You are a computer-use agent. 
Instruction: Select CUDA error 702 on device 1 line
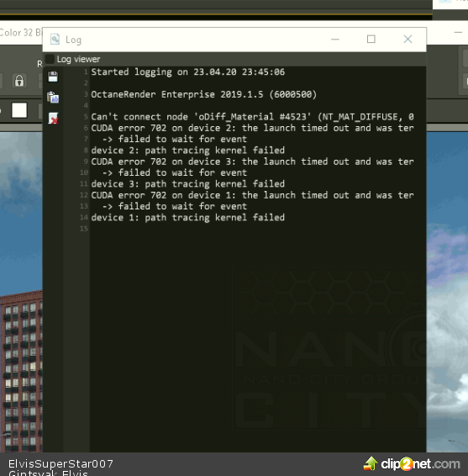point(252,195)
